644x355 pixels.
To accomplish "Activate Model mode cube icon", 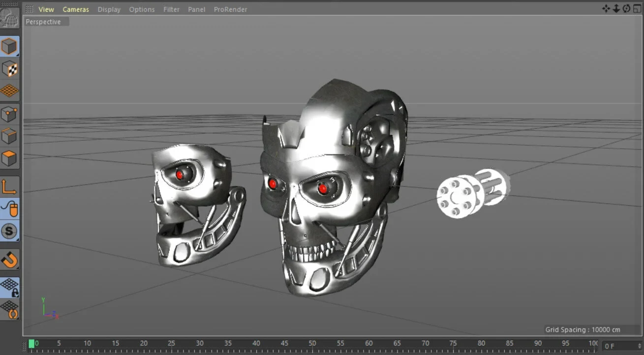I will coord(9,47).
